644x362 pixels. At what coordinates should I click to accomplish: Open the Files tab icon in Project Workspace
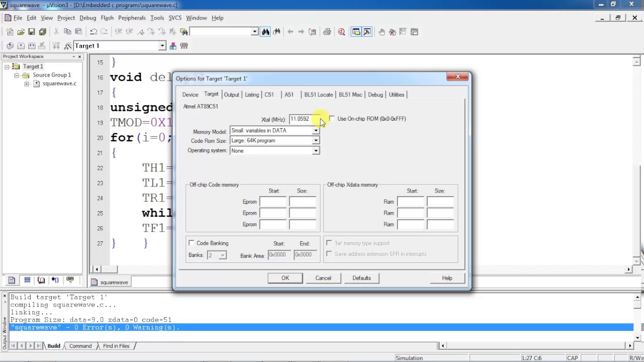pos(12,280)
